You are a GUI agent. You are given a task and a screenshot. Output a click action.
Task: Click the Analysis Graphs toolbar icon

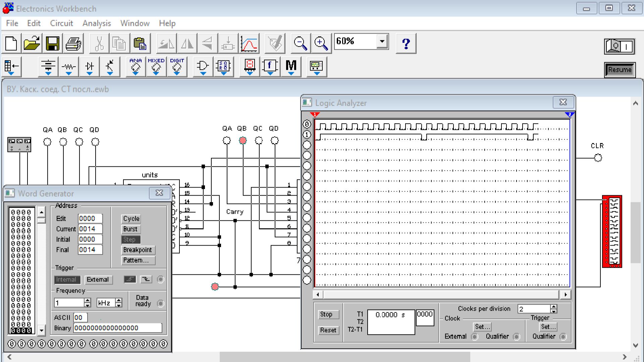pos(249,44)
